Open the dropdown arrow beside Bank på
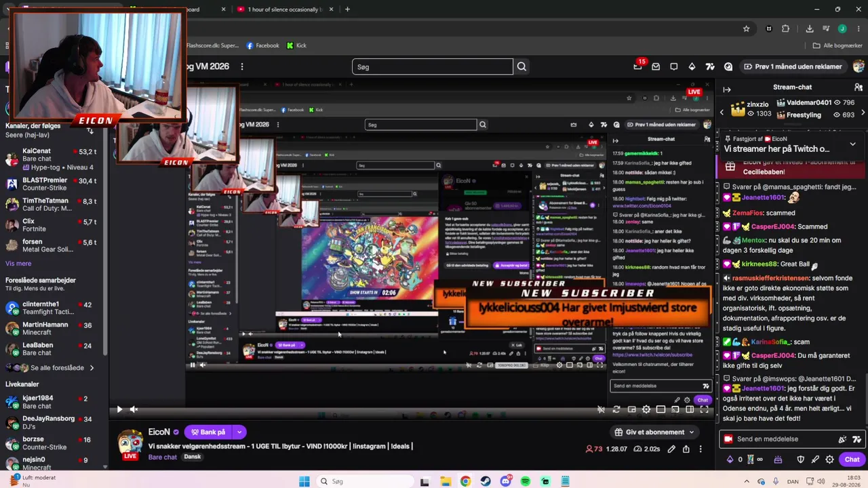Viewport: 868px width, 488px height. point(239,432)
